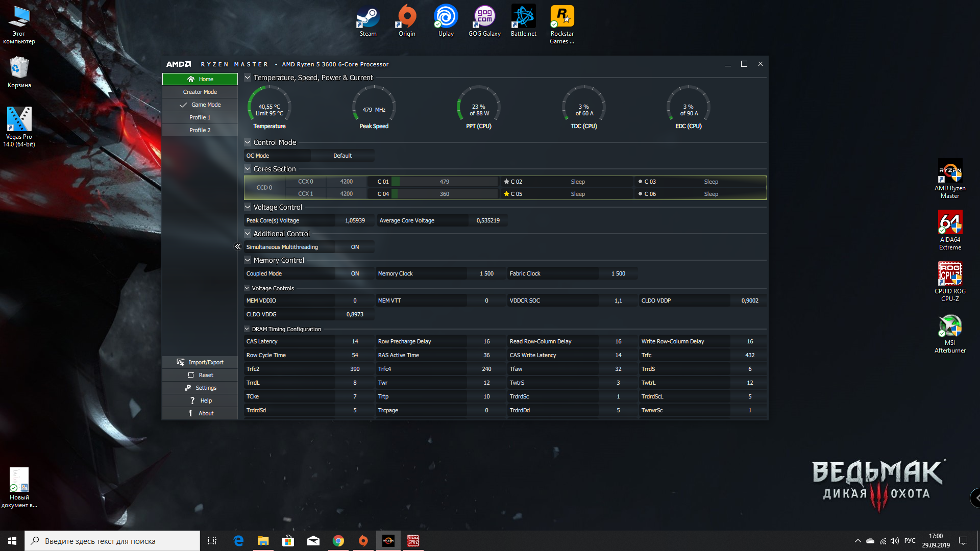Switch to Profile 2 tab

200,130
